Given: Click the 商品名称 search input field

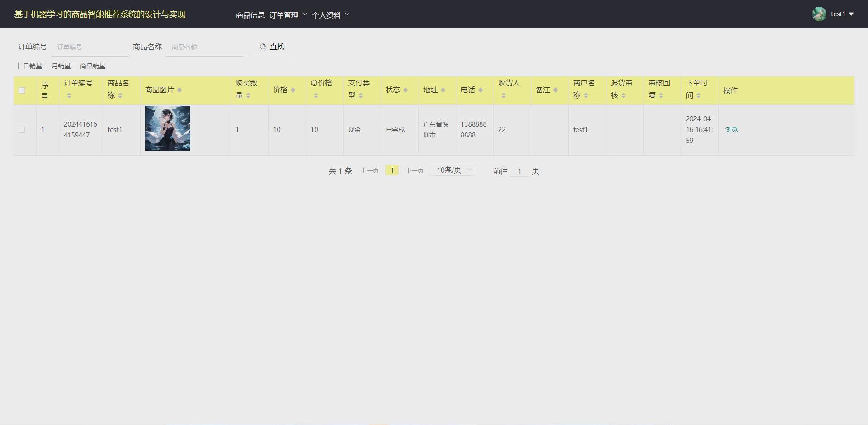Looking at the screenshot, I should click(x=205, y=47).
